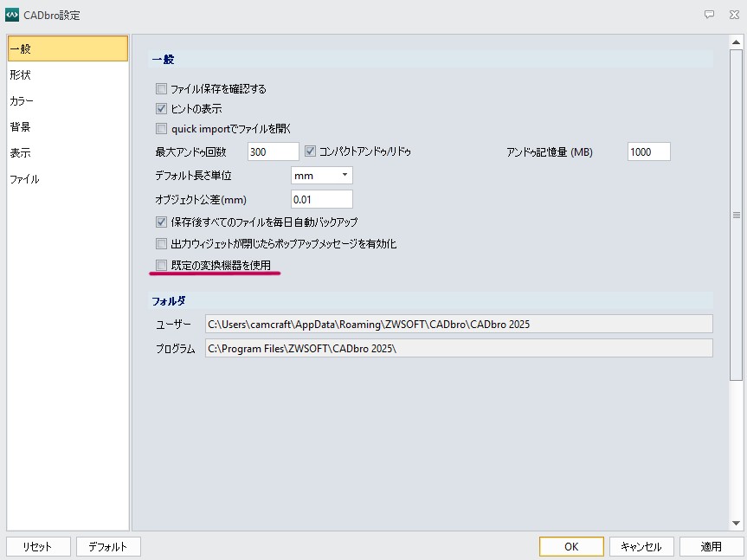Click the プログラム folder path field
Image resolution: width=747 pixels, height=560 pixels.
(x=459, y=348)
